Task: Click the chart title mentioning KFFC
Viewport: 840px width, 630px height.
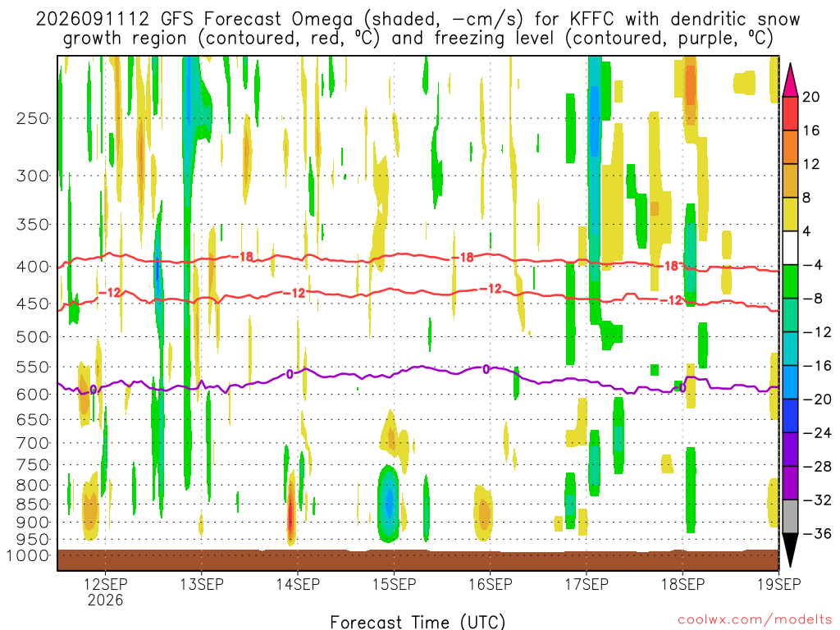Action: pyautogui.click(x=418, y=29)
